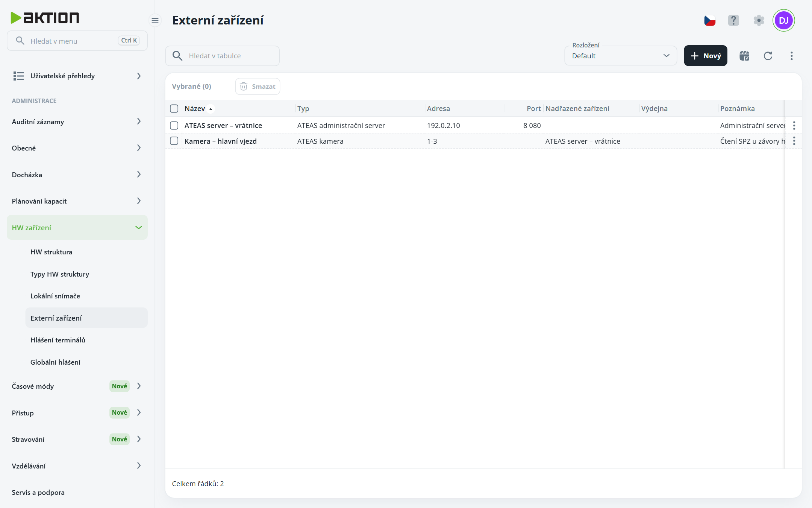This screenshot has width=812, height=508.
Task: Expand the Přístup menu section
Action: point(77,413)
